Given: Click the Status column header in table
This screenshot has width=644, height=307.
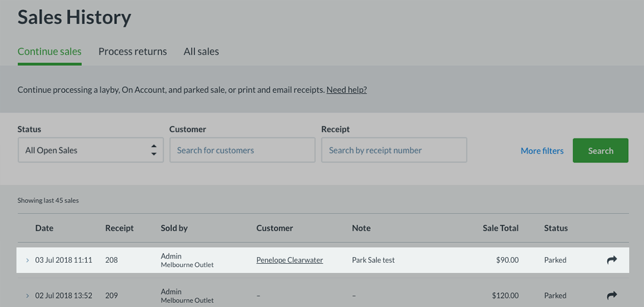Looking at the screenshot, I should [555, 228].
